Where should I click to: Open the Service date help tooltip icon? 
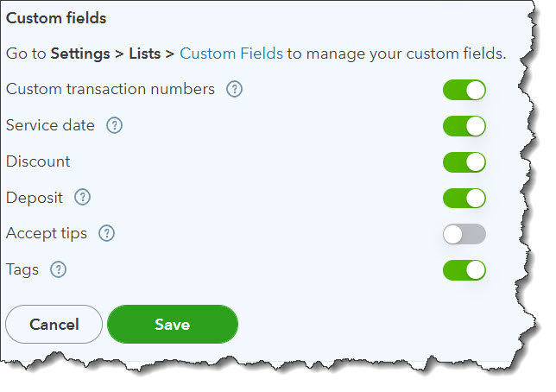click(114, 125)
